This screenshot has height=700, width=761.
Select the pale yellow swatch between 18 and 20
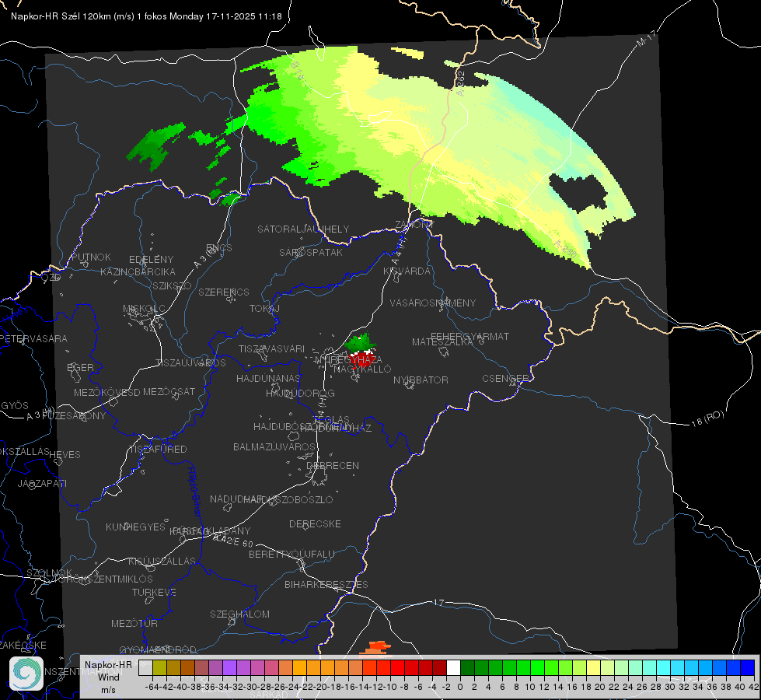[x=594, y=668]
